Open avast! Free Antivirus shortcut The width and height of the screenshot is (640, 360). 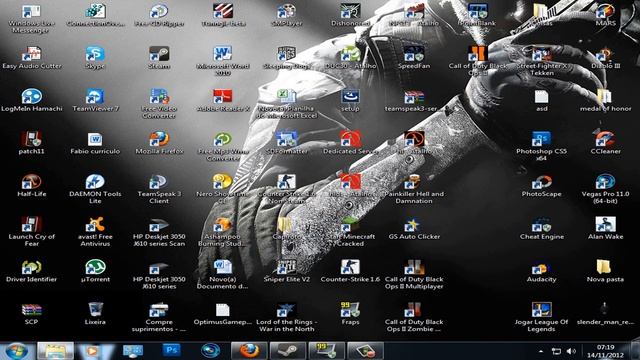tap(95, 225)
